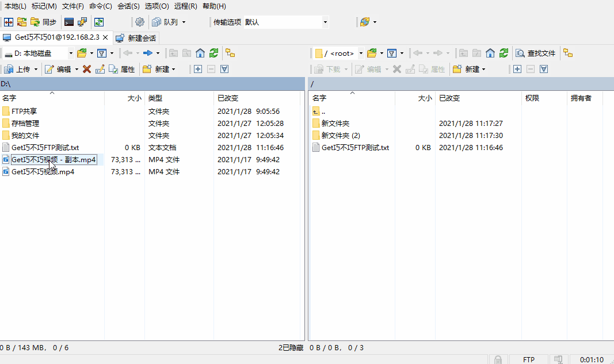
Task: Click local unselect files minus icon
Action: click(x=211, y=69)
